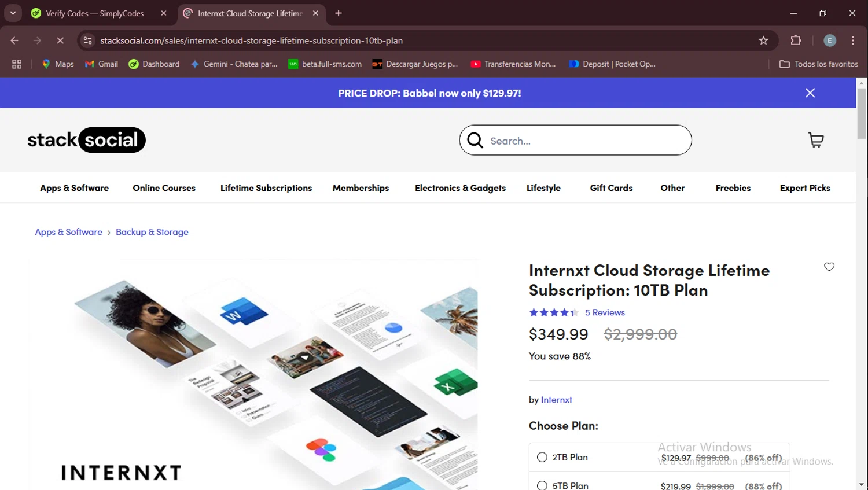868x490 pixels.
Task: Click the You save 88% text
Action: [560, 356]
